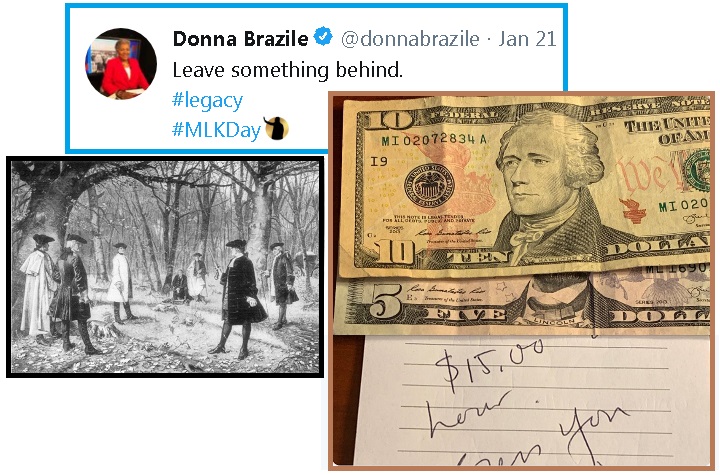Open the black-and-white duel illustration

(x=165, y=267)
